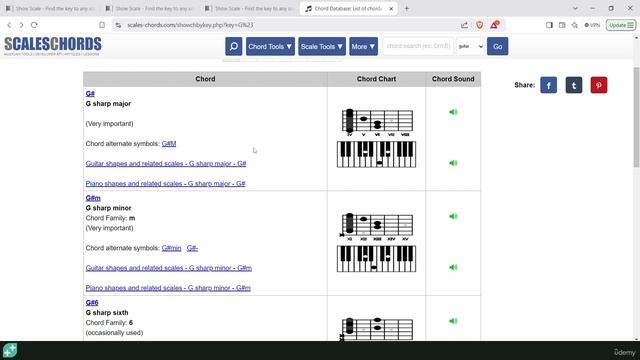Viewport: 640px width, 360px height.
Task: Focus the chord search input field
Action: pyautogui.click(x=418, y=46)
